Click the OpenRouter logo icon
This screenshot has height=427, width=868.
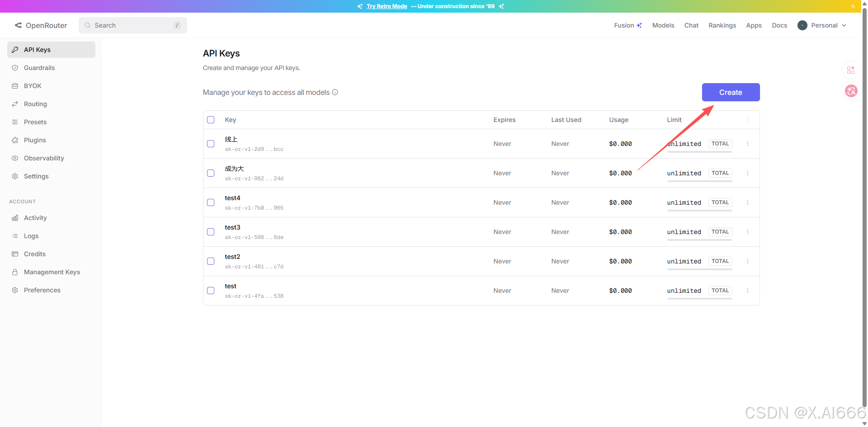(18, 25)
